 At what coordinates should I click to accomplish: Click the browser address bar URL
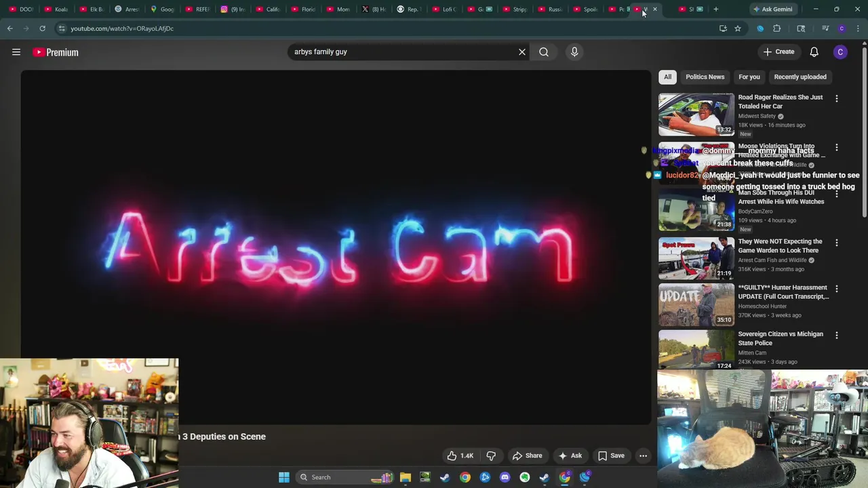pos(122,28)
